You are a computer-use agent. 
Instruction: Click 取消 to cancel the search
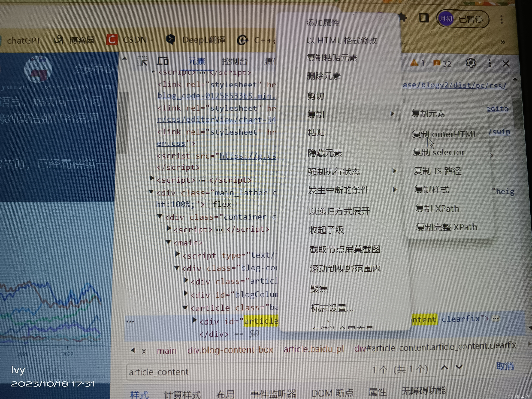coord(505,366)
